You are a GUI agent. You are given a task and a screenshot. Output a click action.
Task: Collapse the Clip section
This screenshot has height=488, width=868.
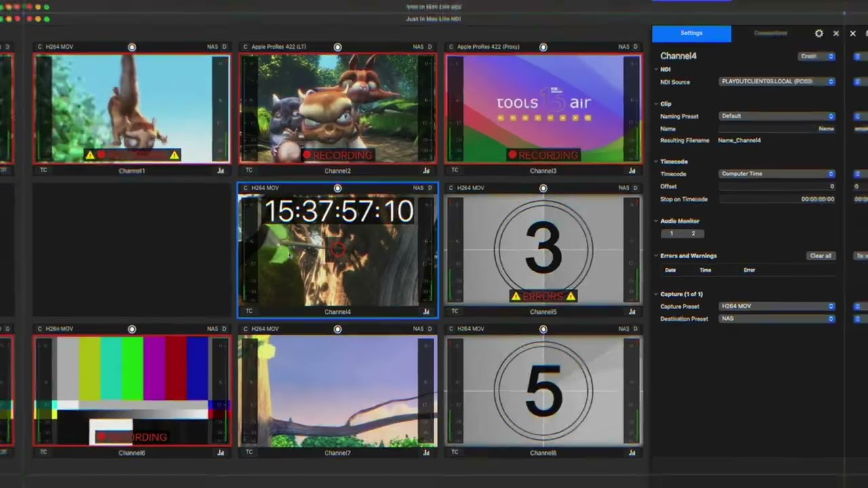(656, 104)
